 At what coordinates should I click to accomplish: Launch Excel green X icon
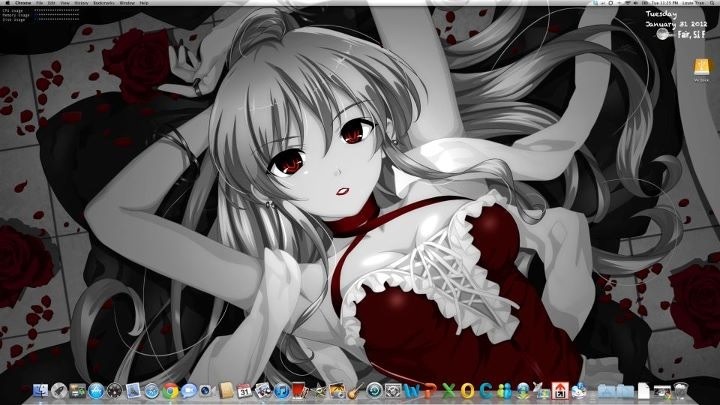click(449, 391)
